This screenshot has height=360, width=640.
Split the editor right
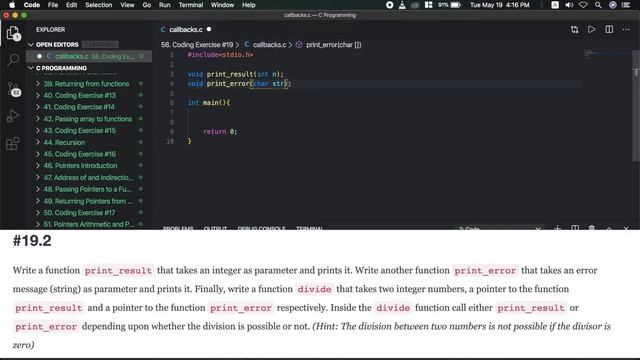coord(609,29)
